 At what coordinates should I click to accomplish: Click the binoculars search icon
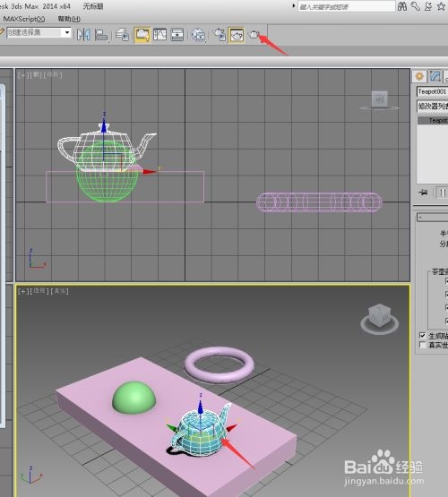402,6
